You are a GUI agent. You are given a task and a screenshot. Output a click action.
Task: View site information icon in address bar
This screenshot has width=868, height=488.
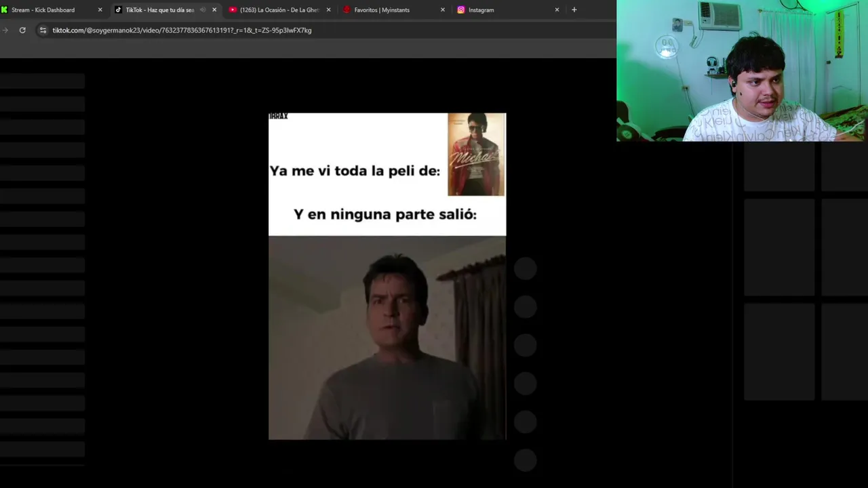(43, 30)
